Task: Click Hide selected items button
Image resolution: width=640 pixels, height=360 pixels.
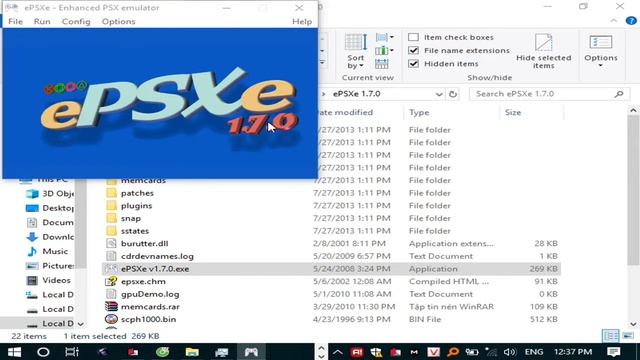Action: pyautogui.click(x=544, y=51)
